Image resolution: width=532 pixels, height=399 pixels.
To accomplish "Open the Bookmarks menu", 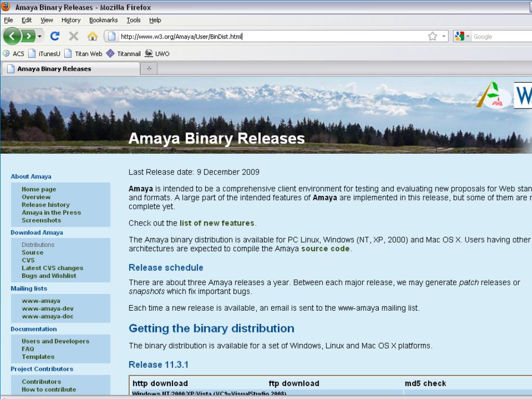I will pyautogui.click(x=103, y=20).
